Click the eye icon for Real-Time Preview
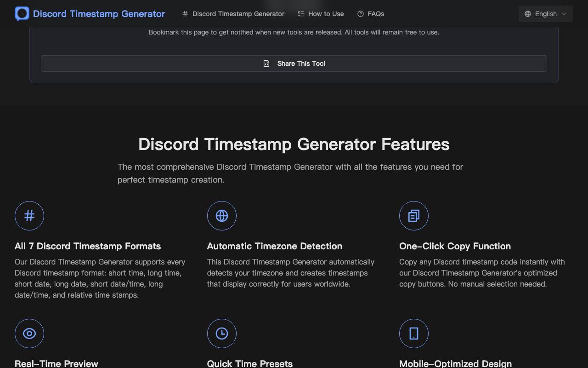This screenshot has height=368, width=588. [x=29, y=333]
